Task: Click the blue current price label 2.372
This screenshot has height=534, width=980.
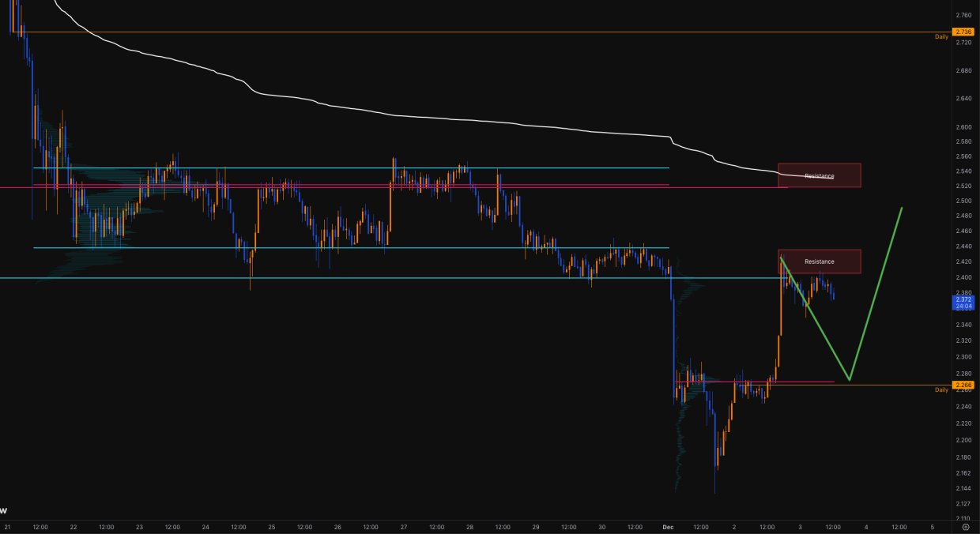Action: 964,303
